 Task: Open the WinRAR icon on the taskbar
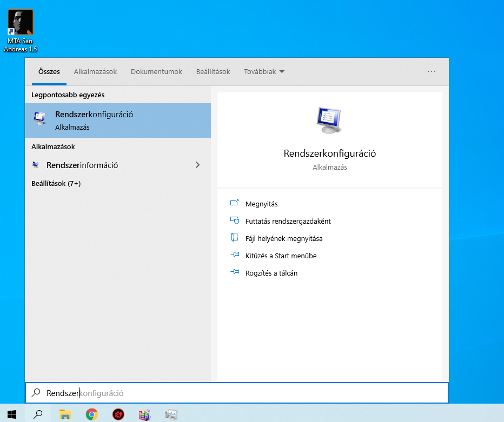pos(144,414)
